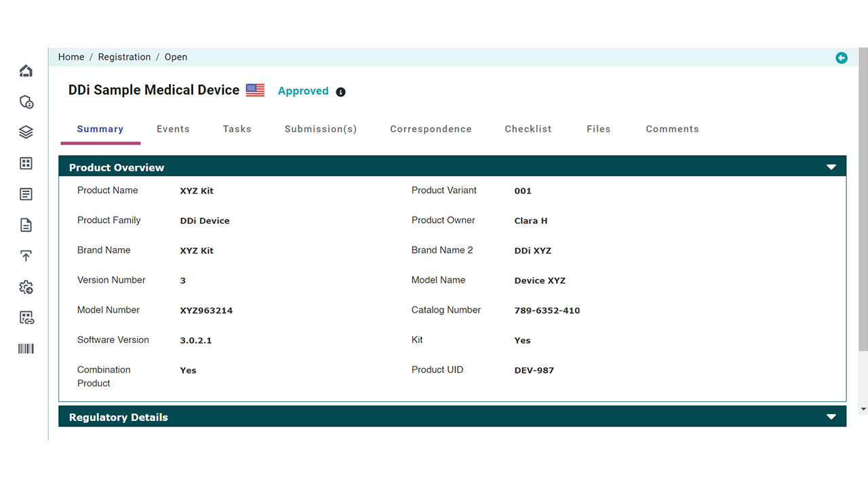Image resolution: width=868 pixels, height=488 pixels.
Task: Click the barcode icon in sidebar
Action: (26, 348)
